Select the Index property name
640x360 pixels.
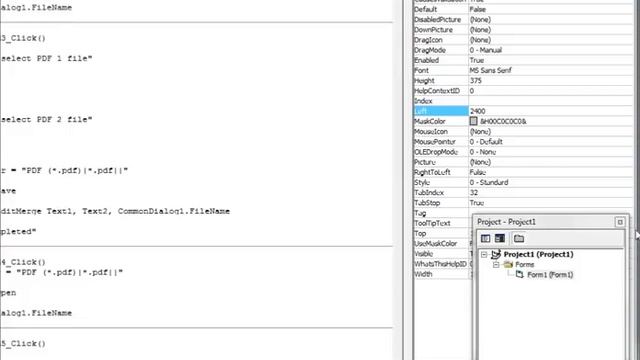pyautogui.click(x=423, y=101)
